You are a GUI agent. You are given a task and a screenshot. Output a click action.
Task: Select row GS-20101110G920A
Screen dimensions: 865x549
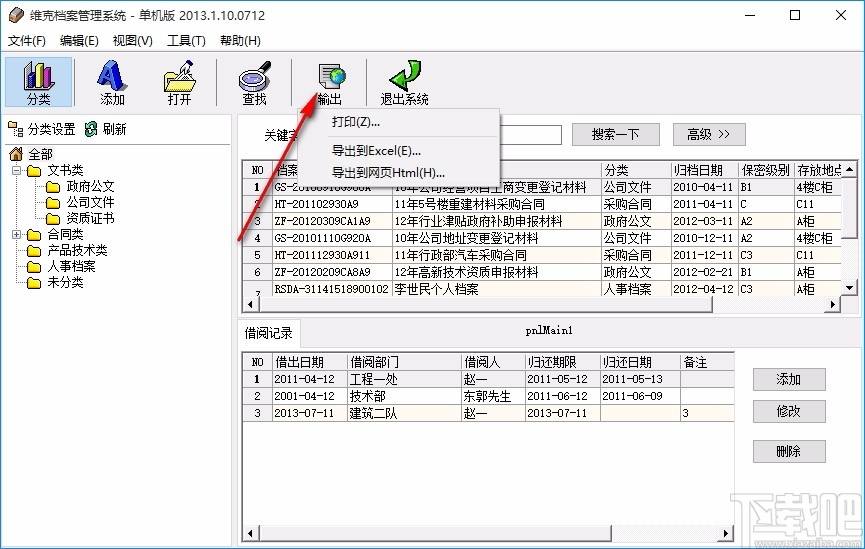(x=542, y=238)
